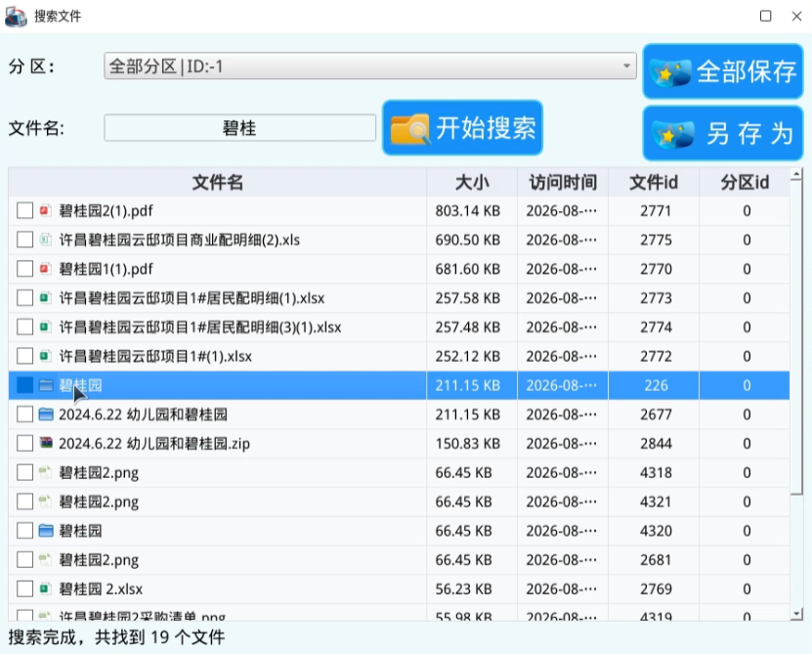The image size is (812, 654).
Task: Click Excel icon of 许昌碧桂园云邸项目1#(1).xlsx
Action: (x=46, y=356)
